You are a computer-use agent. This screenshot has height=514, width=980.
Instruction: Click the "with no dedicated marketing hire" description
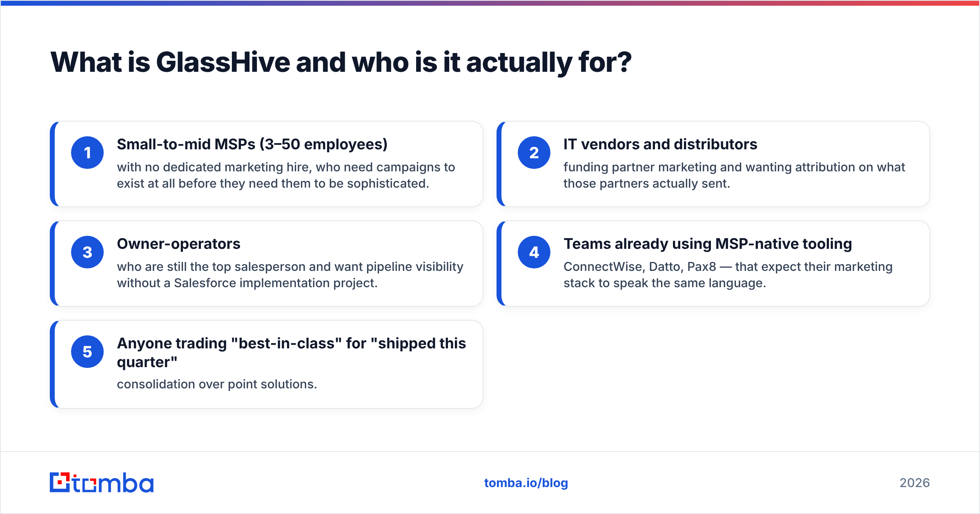286,175
